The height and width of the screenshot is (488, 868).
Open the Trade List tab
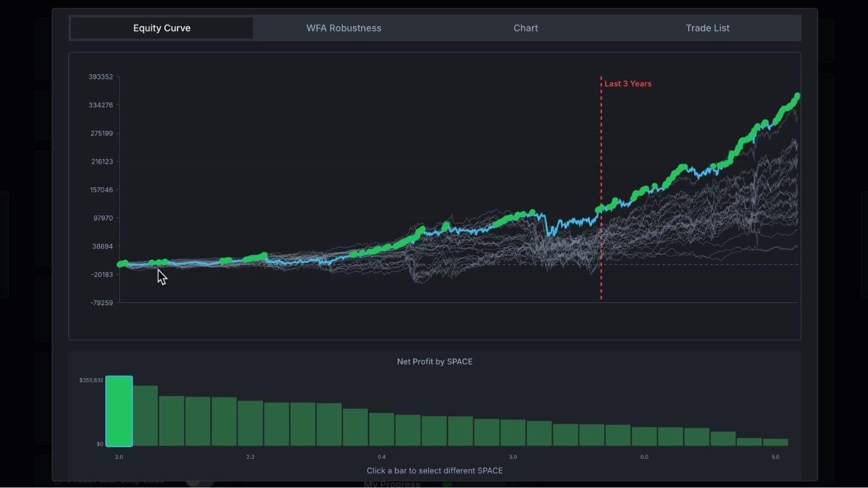pyautogui.click(x=707, y=28)
